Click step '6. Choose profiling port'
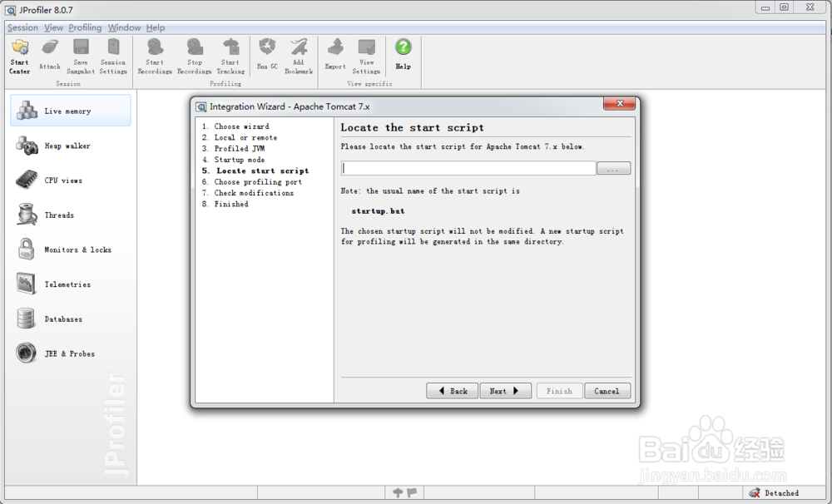 click(x=251, y=182)
